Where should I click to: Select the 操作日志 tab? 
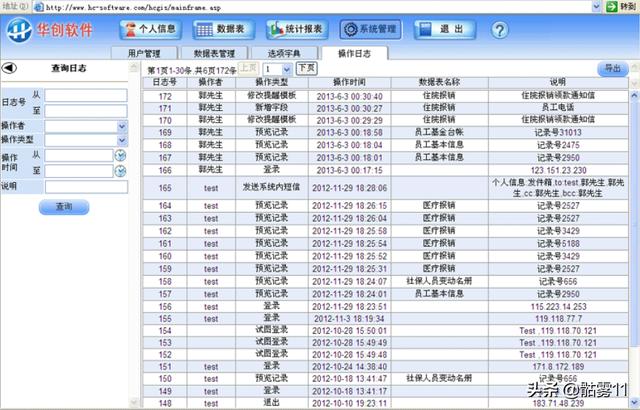[x=354, y=53]
